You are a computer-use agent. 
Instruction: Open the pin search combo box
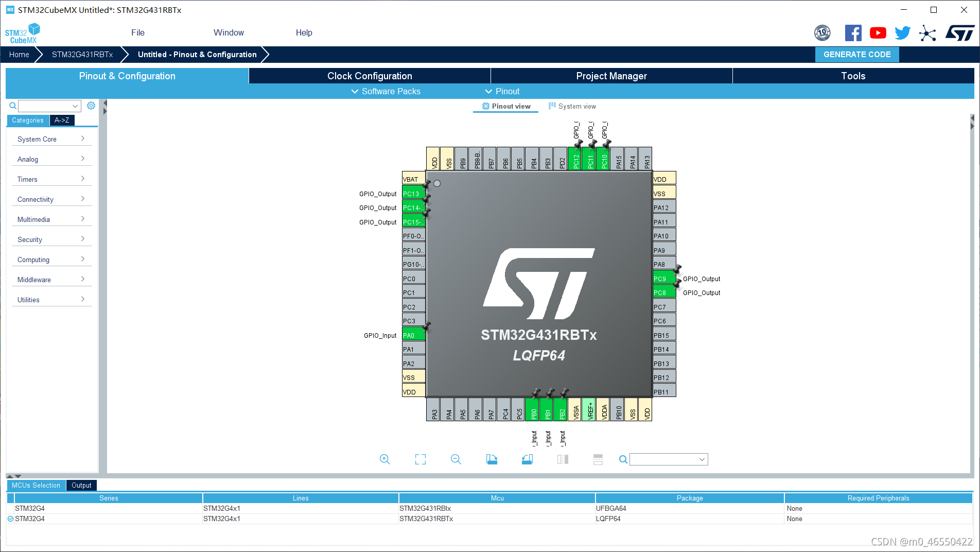coord(669,459)
